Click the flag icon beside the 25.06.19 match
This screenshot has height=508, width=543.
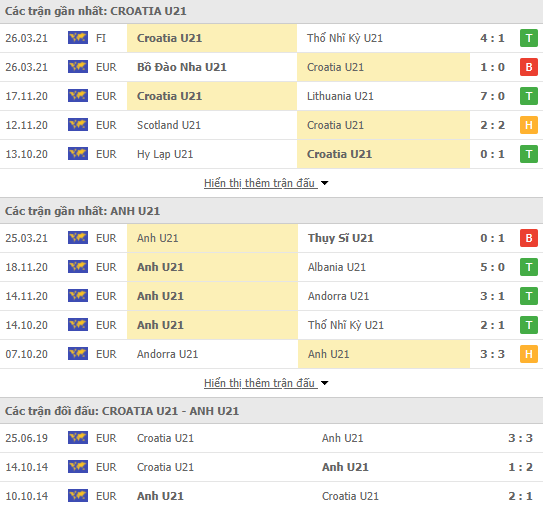tap(78, 438)
